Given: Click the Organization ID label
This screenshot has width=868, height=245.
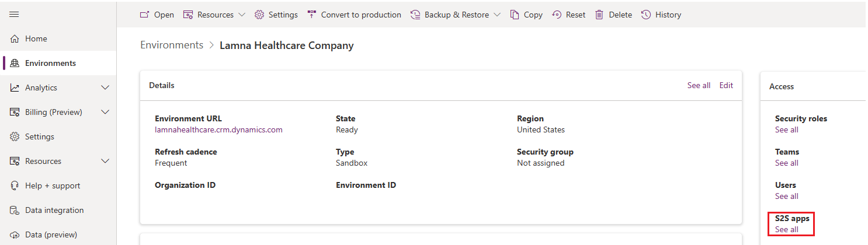Looking at the screenshot, I should click(x=185, y=185).
